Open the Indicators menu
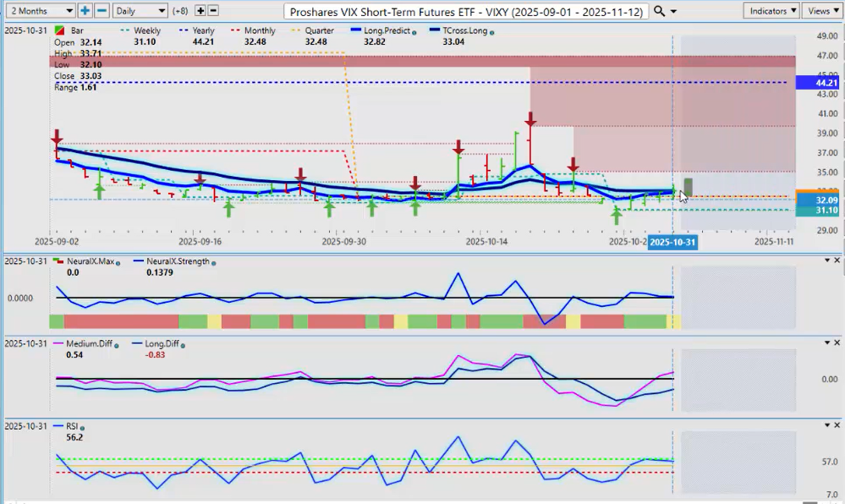This screenshot has width=845, height=504. (772, 11)
